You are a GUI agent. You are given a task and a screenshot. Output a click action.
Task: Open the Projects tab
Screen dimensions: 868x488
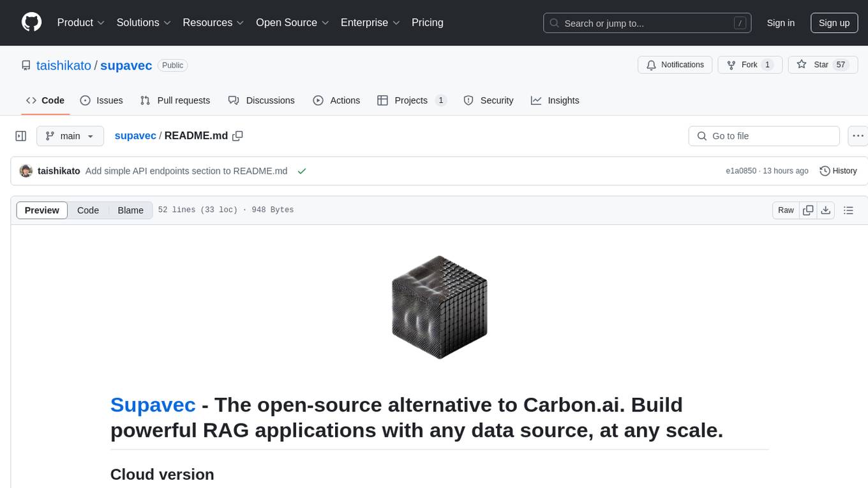pos(412,100)
